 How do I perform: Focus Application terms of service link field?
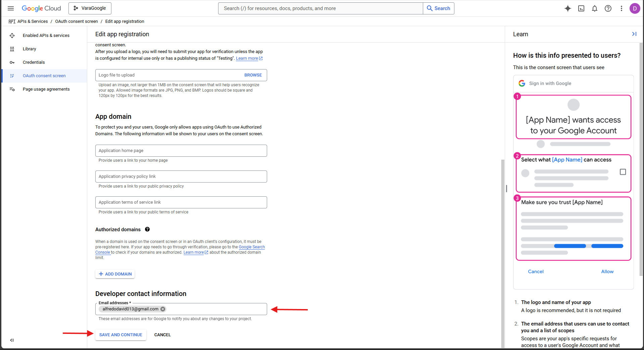pos(181,202)
